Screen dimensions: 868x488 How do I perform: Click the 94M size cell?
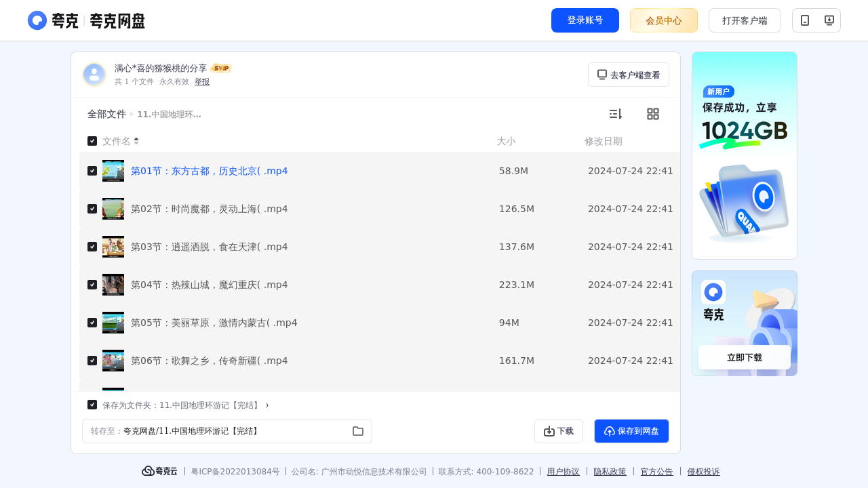coord(509,323)
